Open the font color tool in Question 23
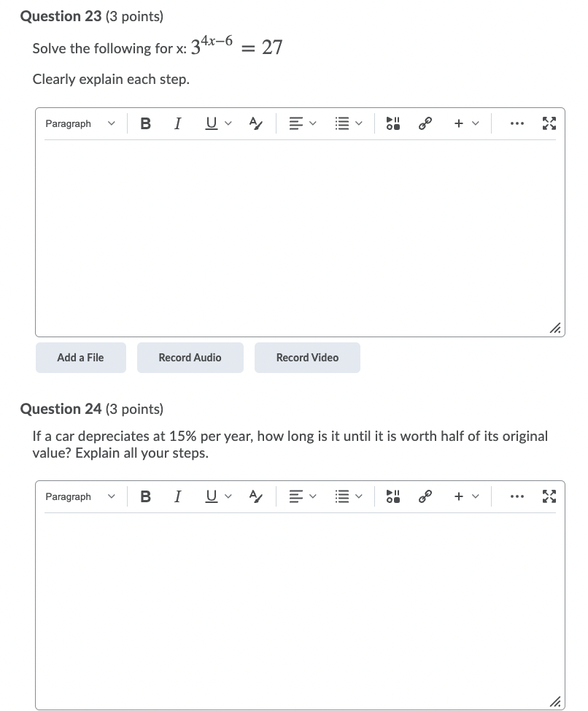 click(255, 123)
